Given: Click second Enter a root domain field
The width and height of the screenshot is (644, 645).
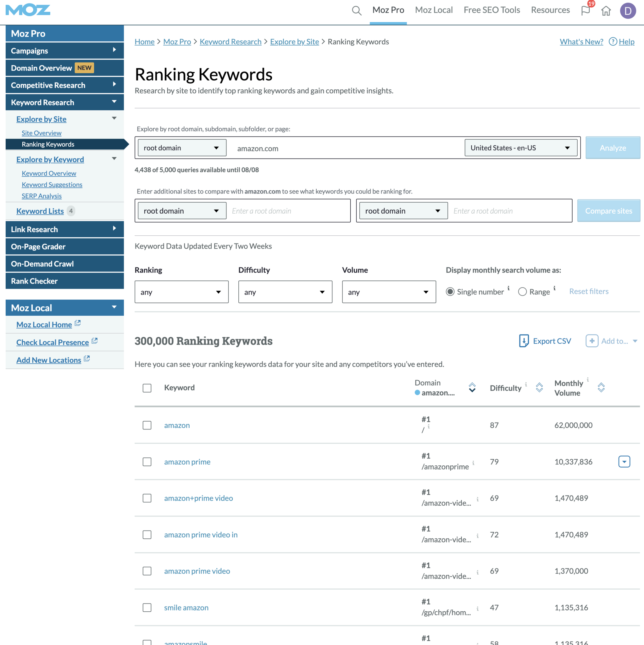Looking at the screenshot, I should click(x=510, y=211).
